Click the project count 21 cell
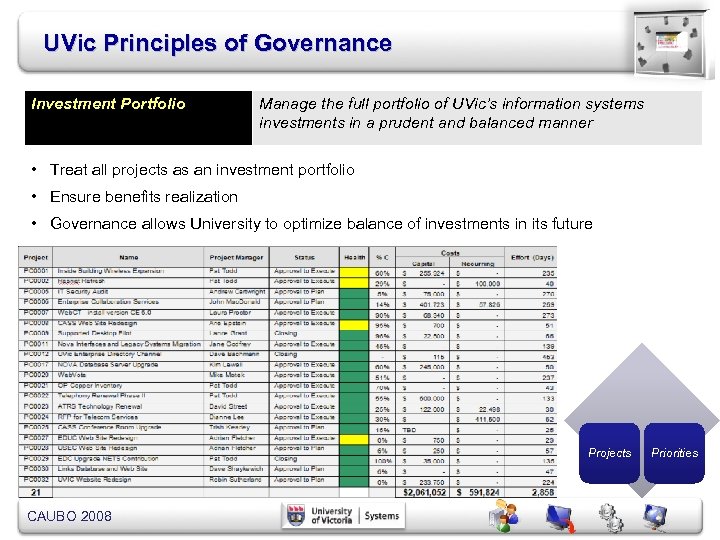 pos(35,492)
